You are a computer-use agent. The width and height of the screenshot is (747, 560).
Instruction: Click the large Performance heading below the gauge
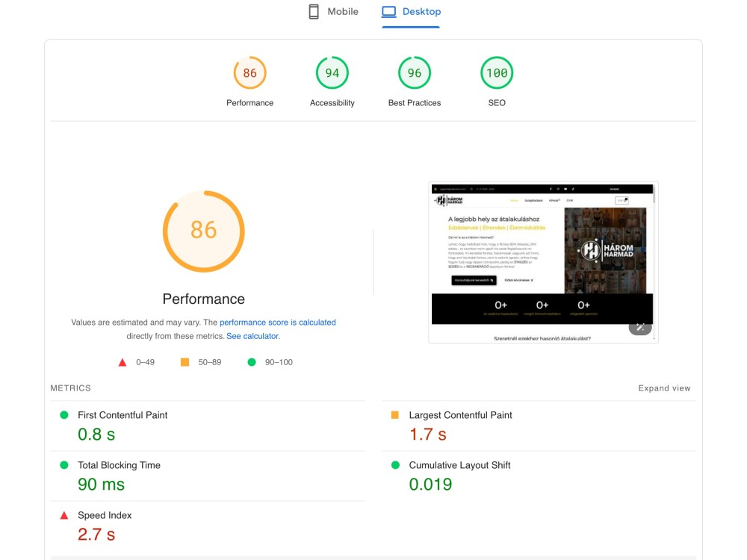[x=203, y=299]
